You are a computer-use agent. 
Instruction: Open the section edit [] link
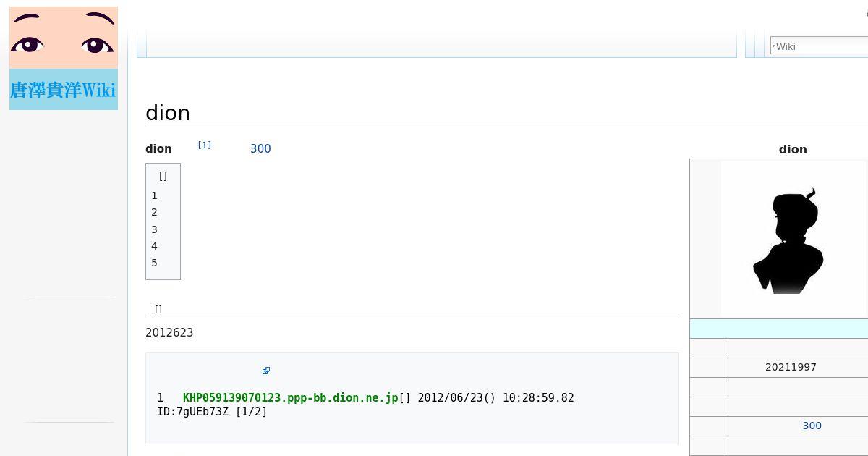point(158,309)
